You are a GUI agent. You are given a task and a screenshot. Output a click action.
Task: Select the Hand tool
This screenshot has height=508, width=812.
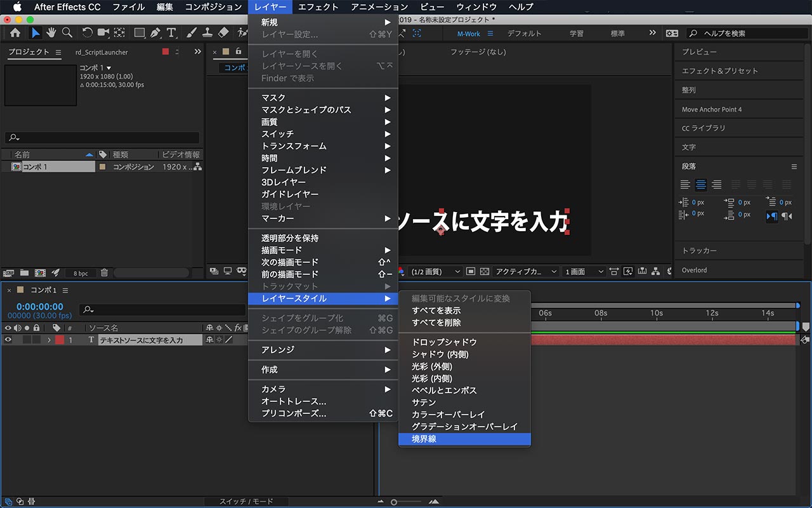pos(51,33)
